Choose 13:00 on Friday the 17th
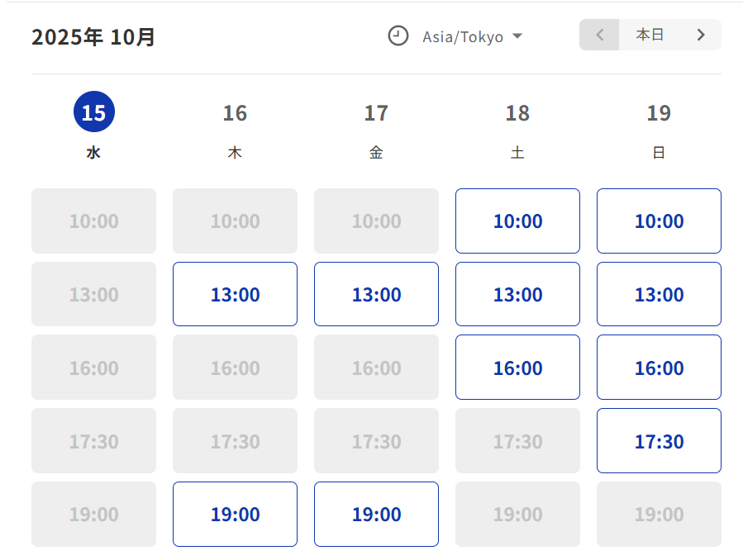 coord(376,294)
